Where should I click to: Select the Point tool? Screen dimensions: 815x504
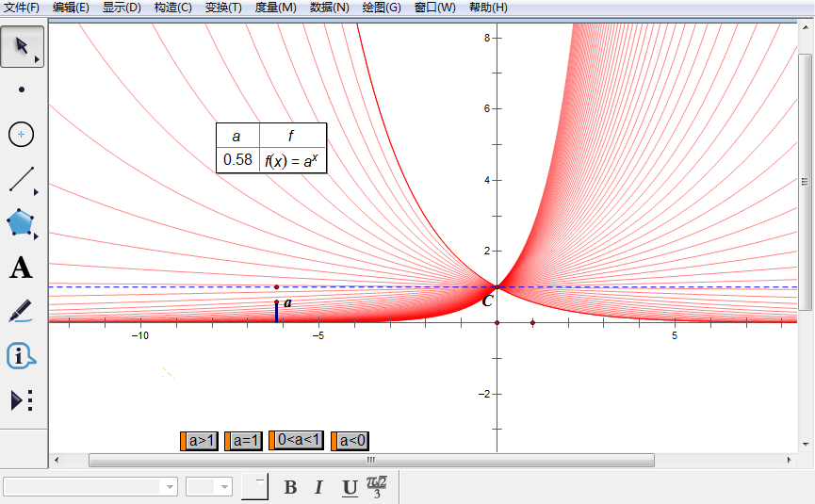22,90
